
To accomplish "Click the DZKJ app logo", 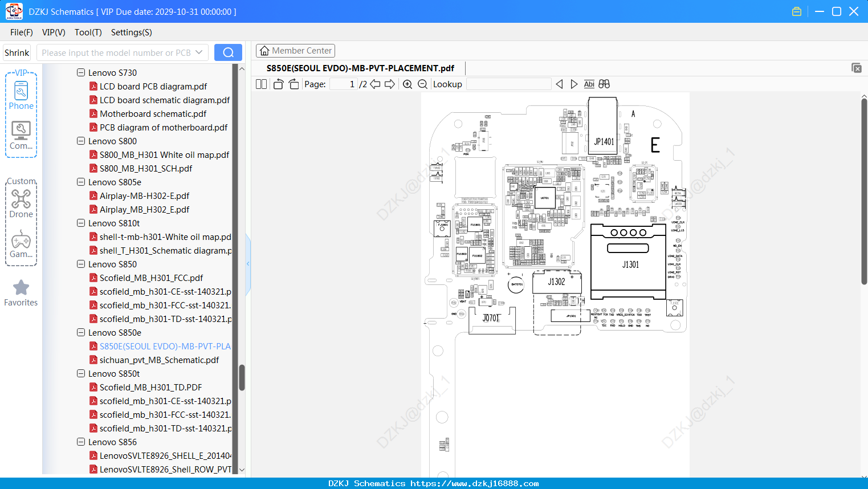I will [x=14, y=11].
